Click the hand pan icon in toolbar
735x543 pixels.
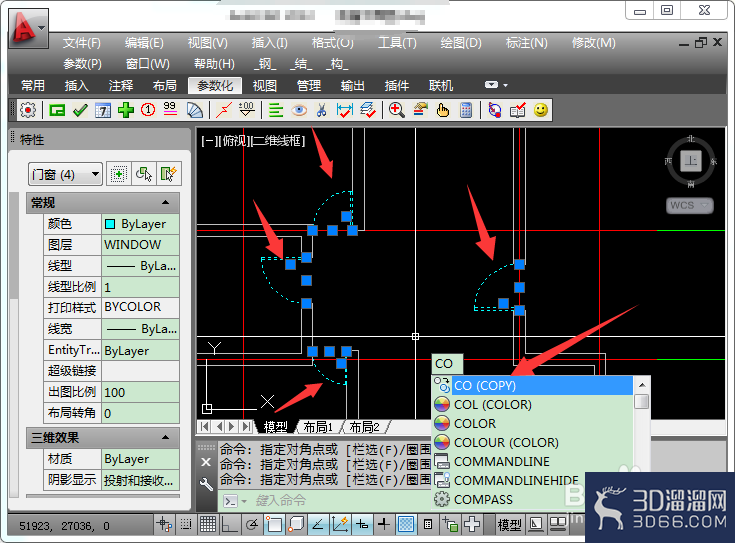[442, 111]
